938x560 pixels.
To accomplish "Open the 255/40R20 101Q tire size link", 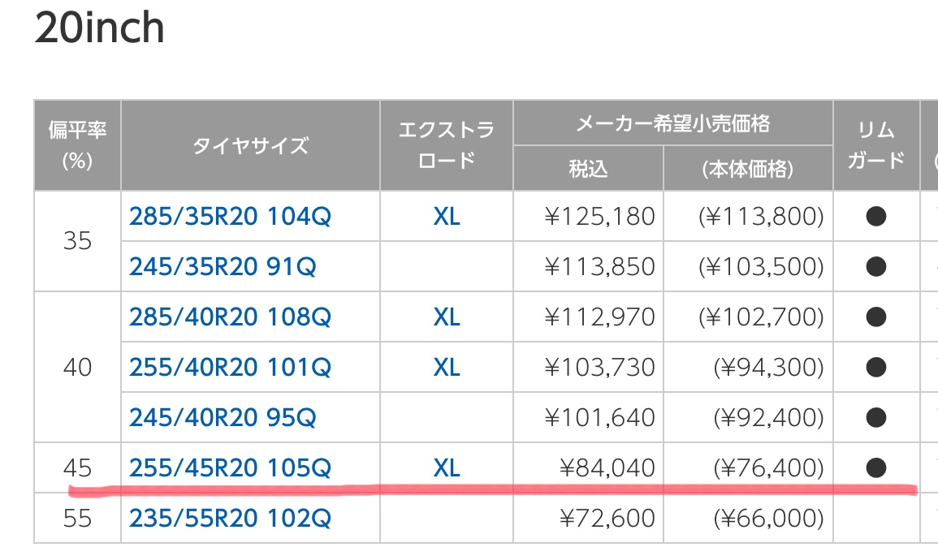I will pos(230,367).
